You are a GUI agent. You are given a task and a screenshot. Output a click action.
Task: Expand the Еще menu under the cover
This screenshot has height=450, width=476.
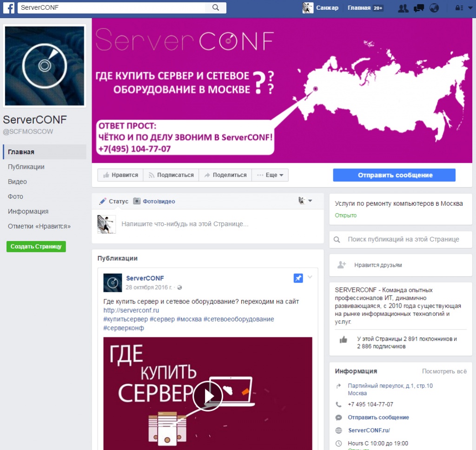[270, 175]
